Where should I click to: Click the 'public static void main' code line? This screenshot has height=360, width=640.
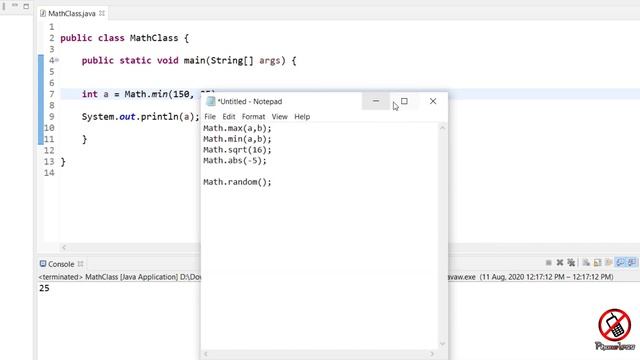[x=189, y=60]
